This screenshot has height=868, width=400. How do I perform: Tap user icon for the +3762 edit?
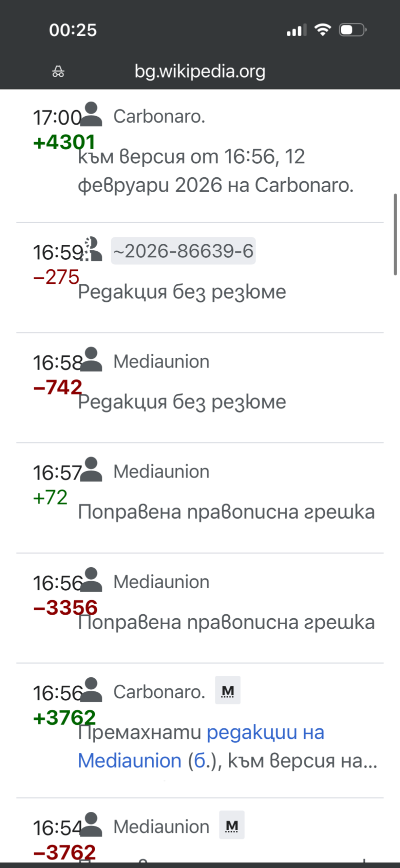[x=91, y=690]
